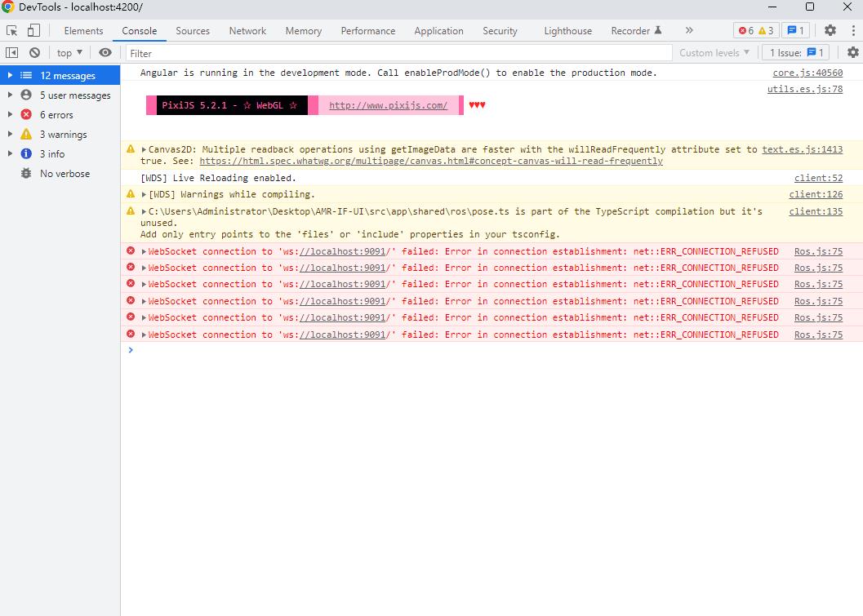Select the No verbose bug icon
This screenshot has height=616, width=863.
click(26, 173)
